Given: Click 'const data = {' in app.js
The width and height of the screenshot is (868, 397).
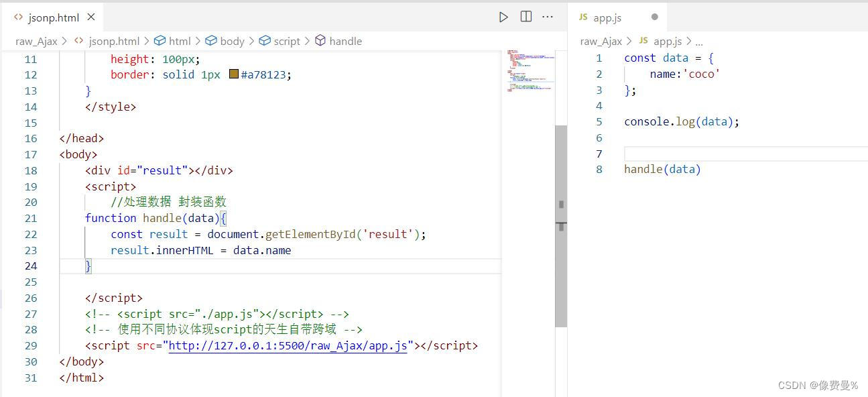Looking at the screenshot, I should 669,58.
